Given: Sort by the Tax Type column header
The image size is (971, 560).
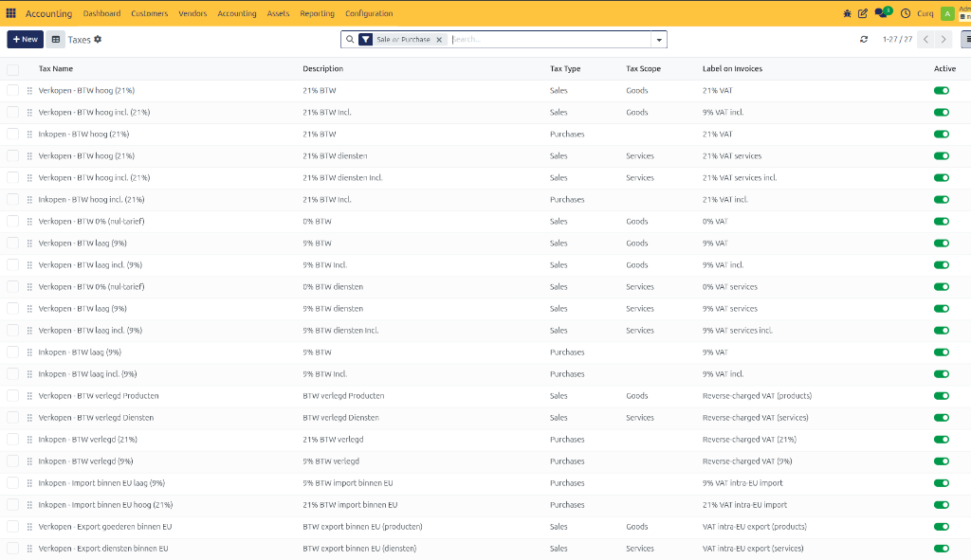Looking at the screenshot, I should pyautogui.click(x=565, y=68).
